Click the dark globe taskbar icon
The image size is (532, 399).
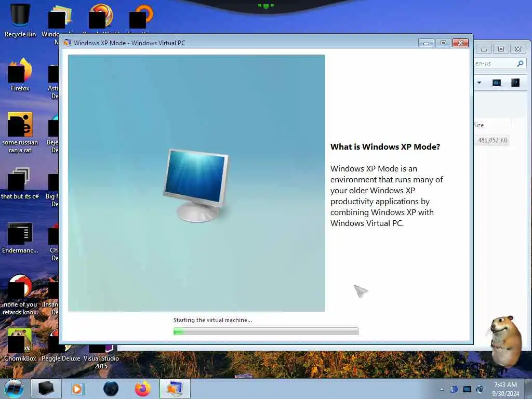[111, 389]
